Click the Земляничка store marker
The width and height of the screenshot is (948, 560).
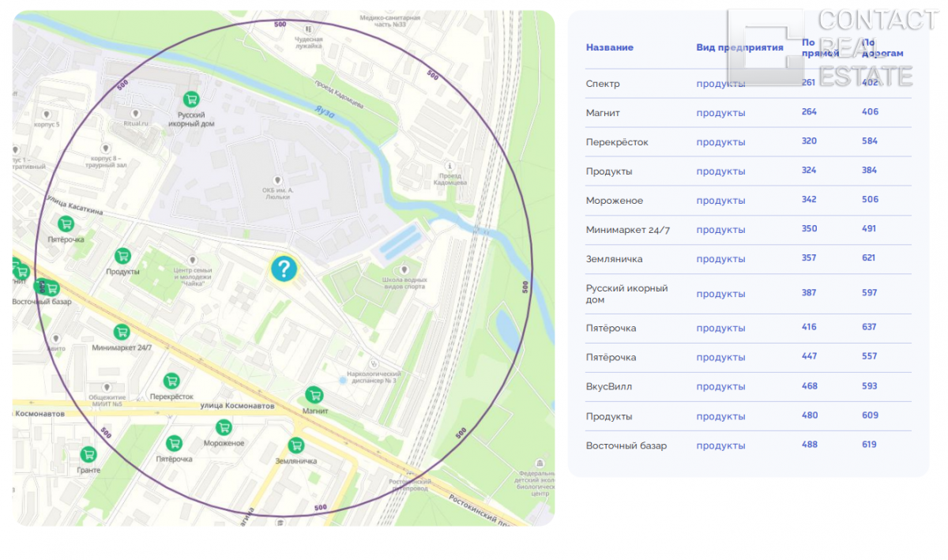[296, 445]
